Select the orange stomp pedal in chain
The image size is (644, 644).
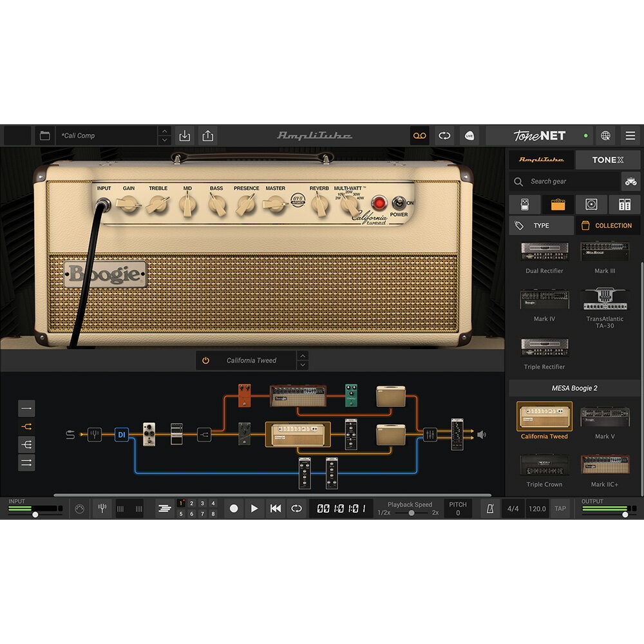point(244,395)
